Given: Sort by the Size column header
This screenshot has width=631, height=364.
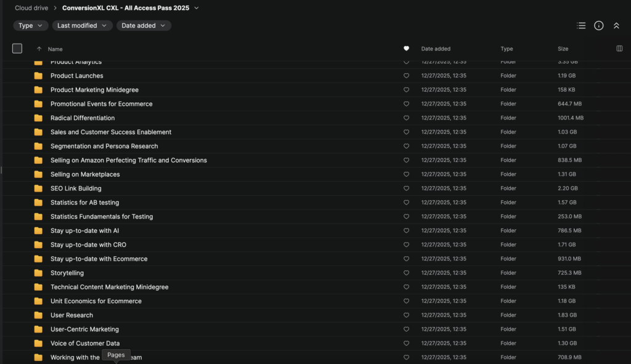Looking at the screenshot, I should click(563, 49).
